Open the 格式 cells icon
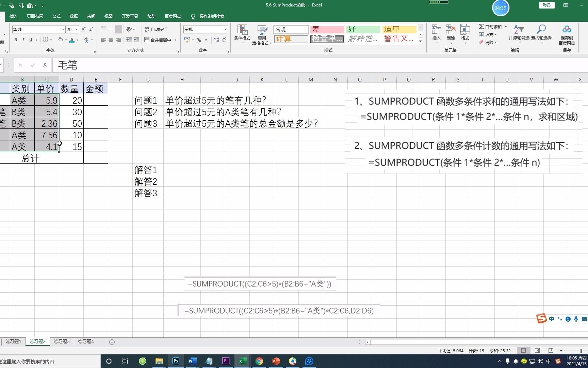Viewport: 588px width, 368px height. (465, 34)
